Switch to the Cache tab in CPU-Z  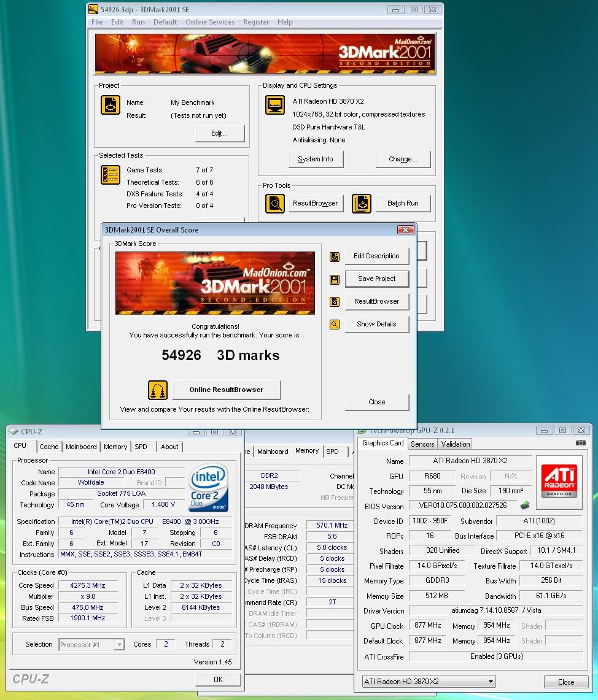click(49, 447)
